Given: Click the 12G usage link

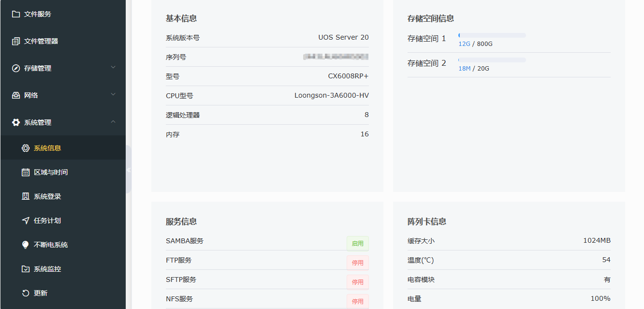Looking at the screenshot, I should pos(464,44).
